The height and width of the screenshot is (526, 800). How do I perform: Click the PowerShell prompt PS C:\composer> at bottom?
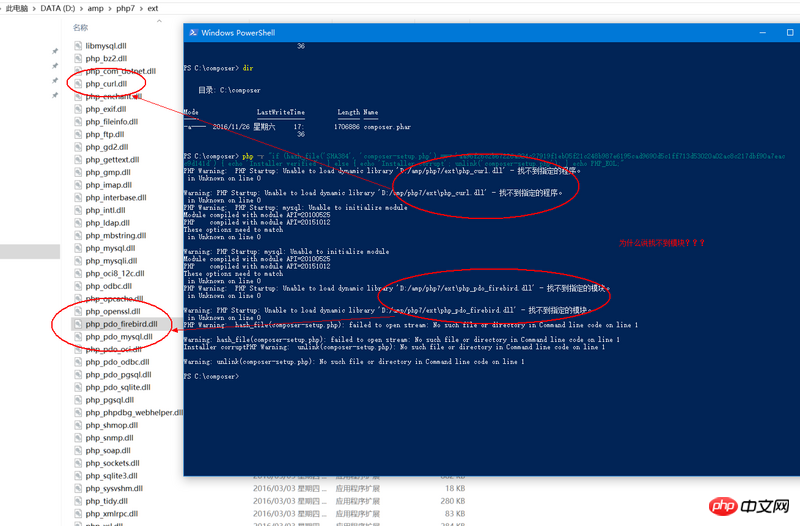[x=211, y=377]
